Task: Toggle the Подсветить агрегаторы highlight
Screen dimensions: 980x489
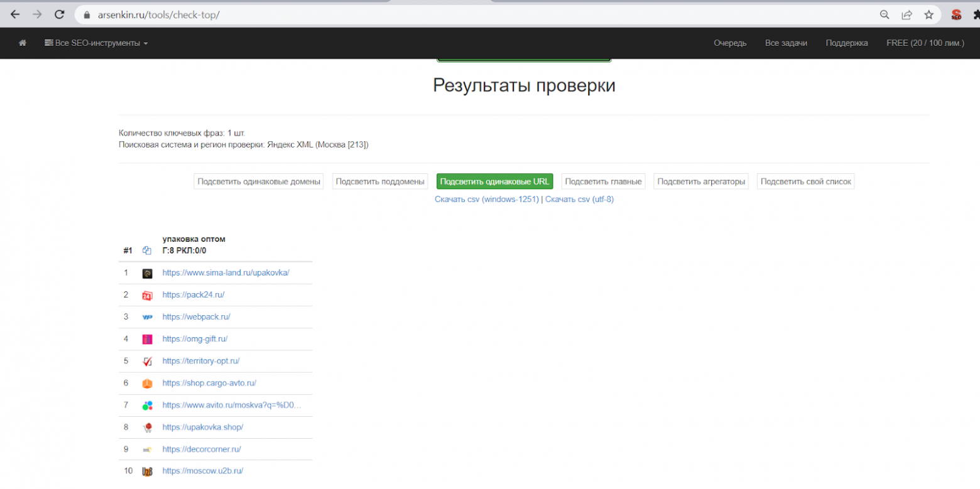Action: [701, 181]
